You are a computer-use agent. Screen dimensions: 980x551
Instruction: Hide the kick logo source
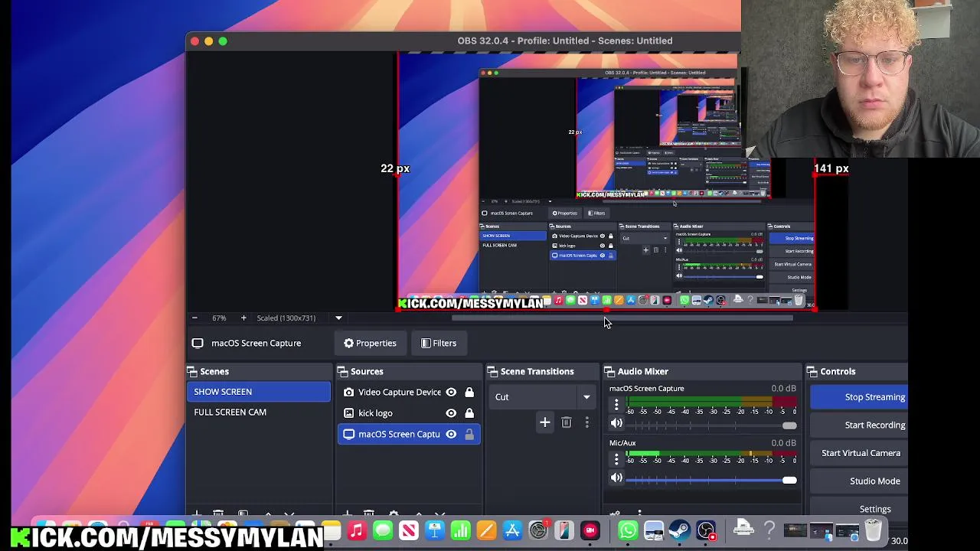point(451,413)
